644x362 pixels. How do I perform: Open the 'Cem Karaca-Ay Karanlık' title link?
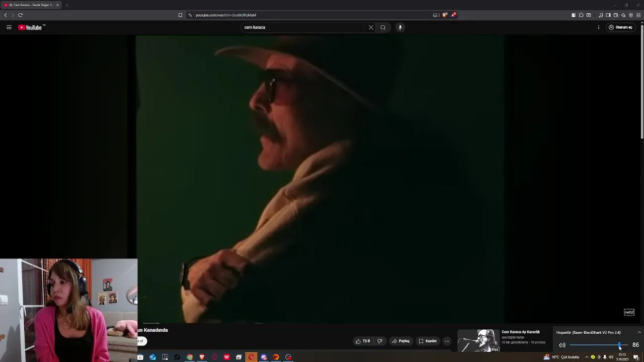(521, 332)
